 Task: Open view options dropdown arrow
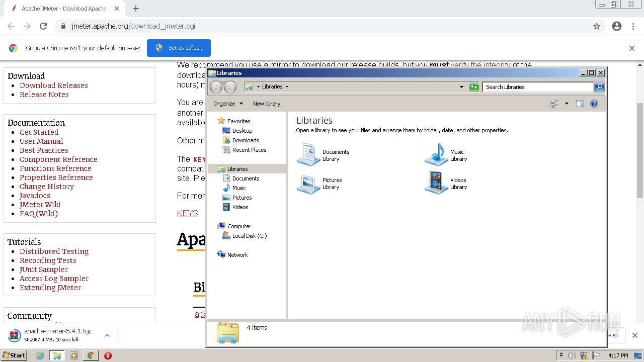click(567, 104)
